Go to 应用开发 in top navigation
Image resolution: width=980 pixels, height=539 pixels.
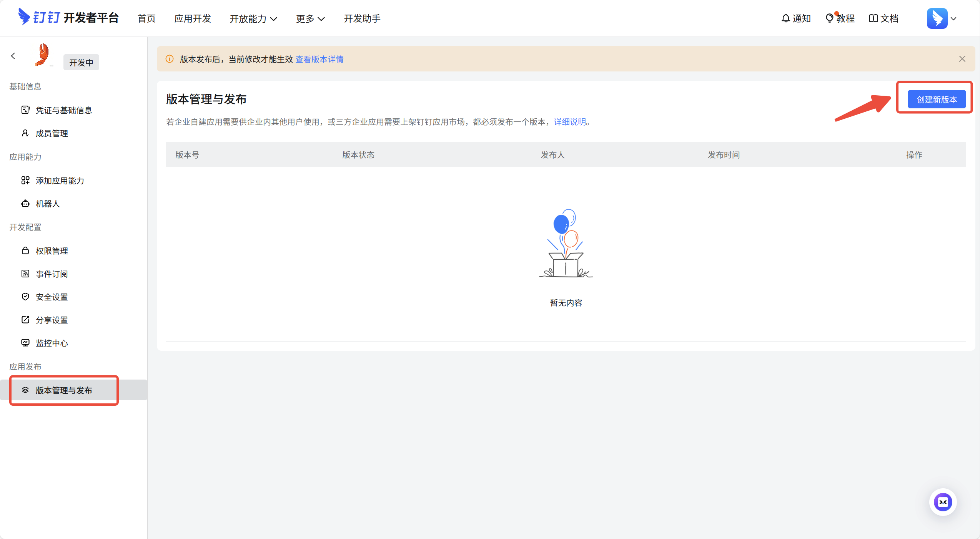pyautogui.click(x=193, y=18)
